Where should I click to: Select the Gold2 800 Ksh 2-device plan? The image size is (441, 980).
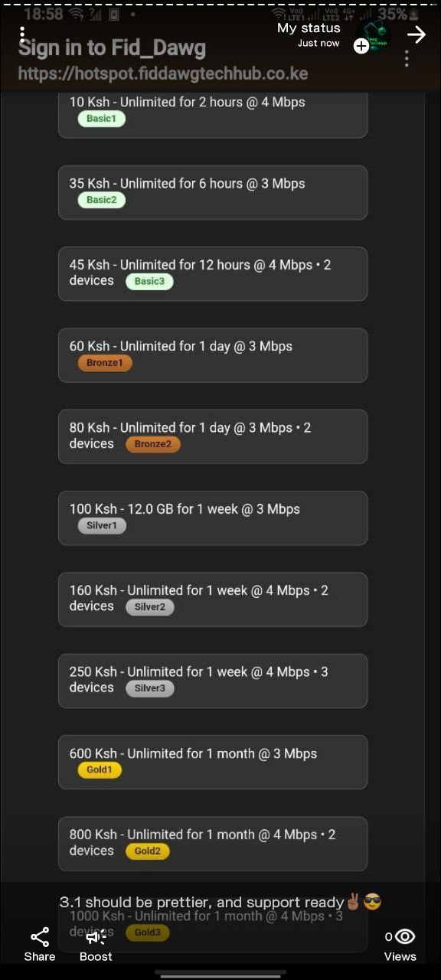point(213,842)
